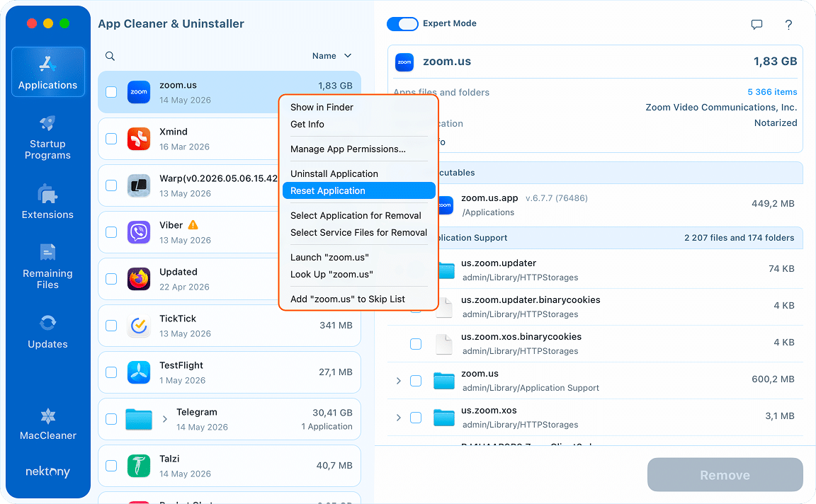The image size is (816, 504).
Task: Open the feedback speech bubble icon
Action: tap(756, 25)
